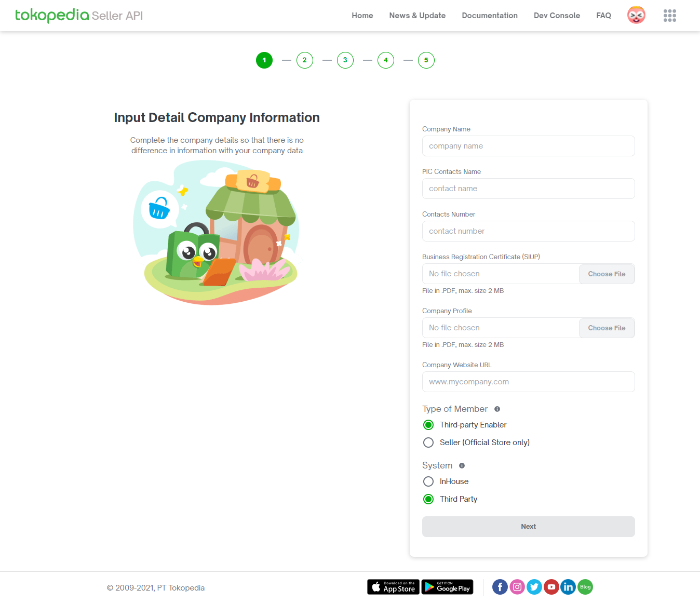Click the info icon beside Type of Member

(x=497, y=409)
